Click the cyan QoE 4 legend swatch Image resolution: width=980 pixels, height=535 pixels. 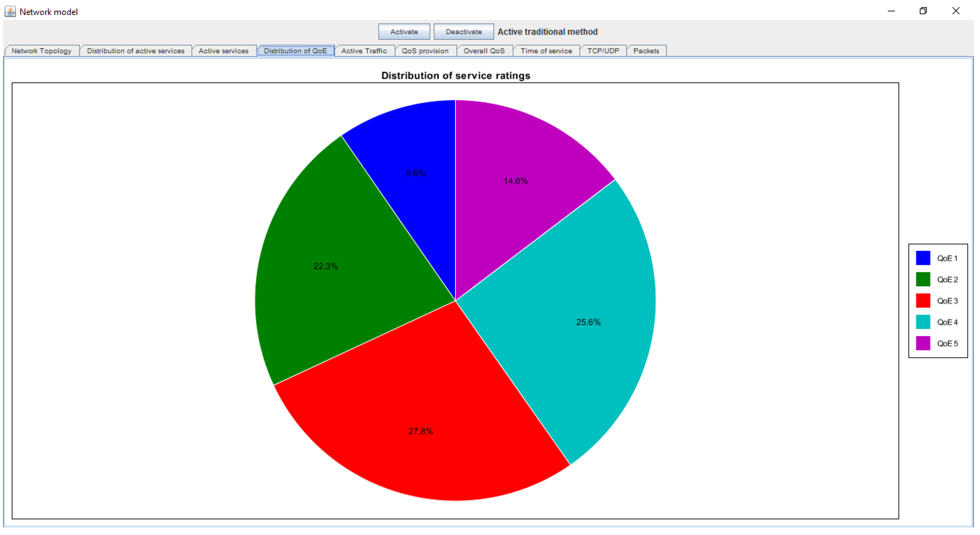tap(923, 322)
